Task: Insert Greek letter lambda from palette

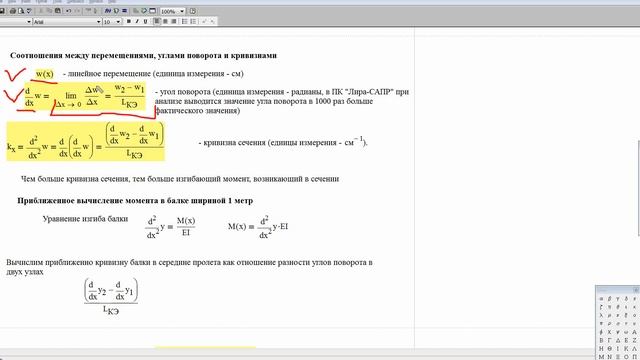Action: pos(601,316)
